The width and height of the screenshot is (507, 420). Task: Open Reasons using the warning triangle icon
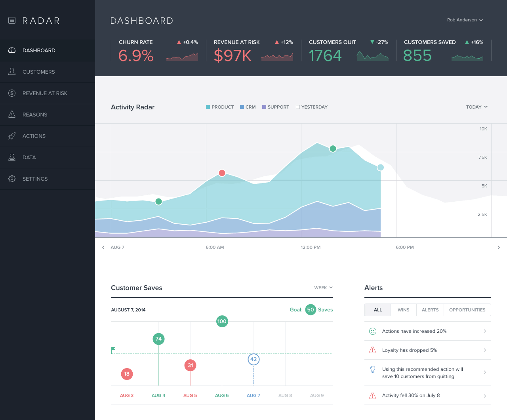(x=12, y=115)
